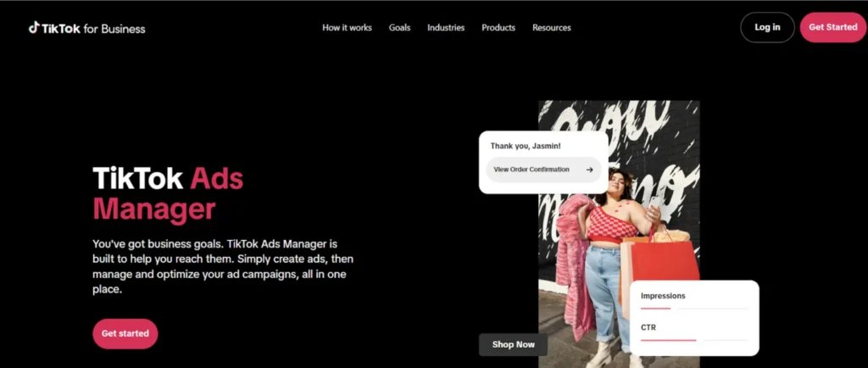Click the CTR label

[648, 327]
